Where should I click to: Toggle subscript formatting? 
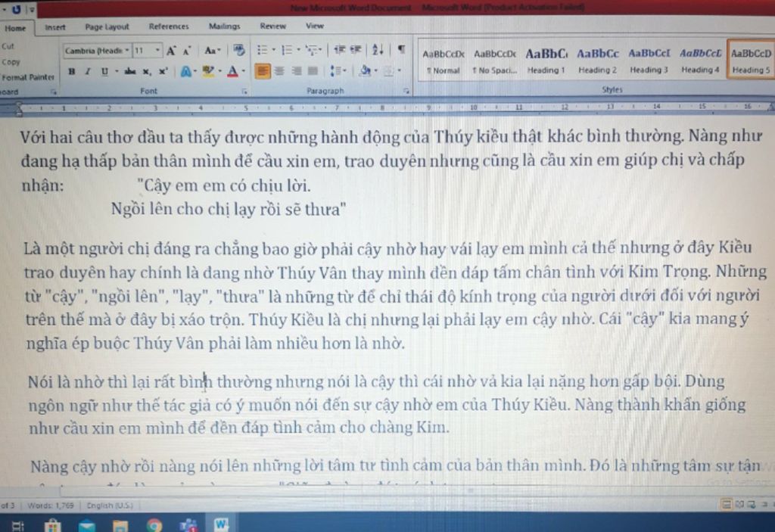click(146, 72)
